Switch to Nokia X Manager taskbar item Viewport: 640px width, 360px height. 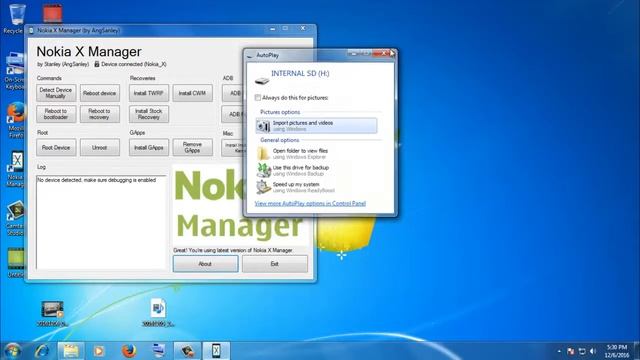pos(216,351)
